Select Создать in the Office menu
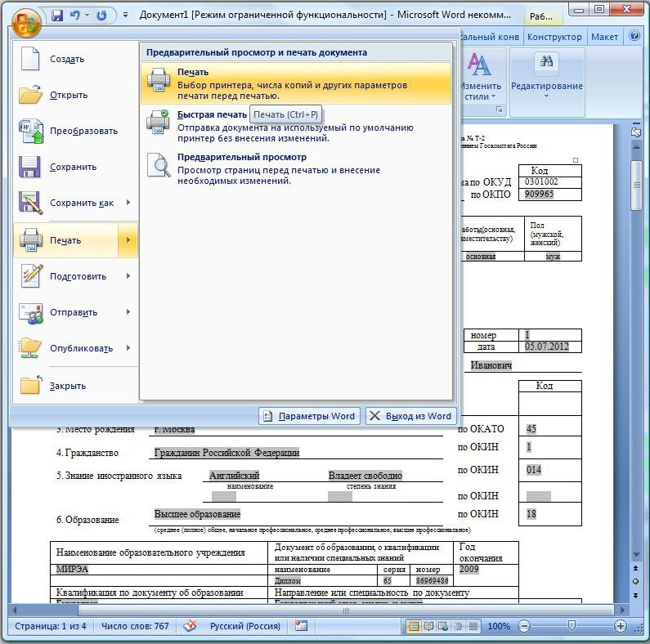The image size is (650, 644). 76,59
